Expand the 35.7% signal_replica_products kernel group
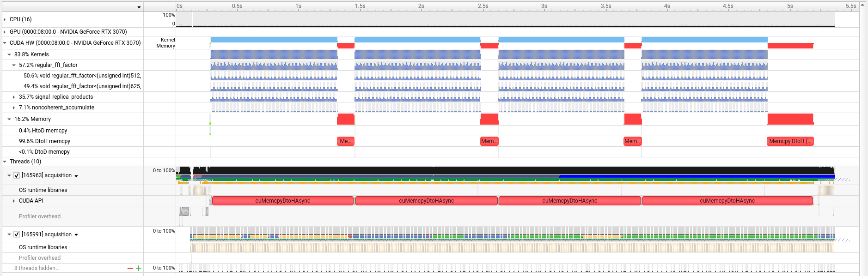This screenshot has height=276, width=868. pyautogui.click(x=14, y=97)
